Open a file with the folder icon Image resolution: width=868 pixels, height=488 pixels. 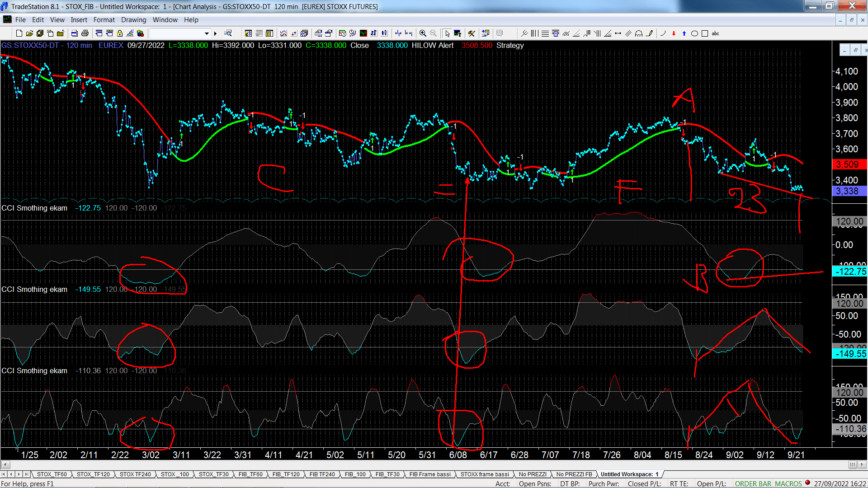(x=29, y=33)
